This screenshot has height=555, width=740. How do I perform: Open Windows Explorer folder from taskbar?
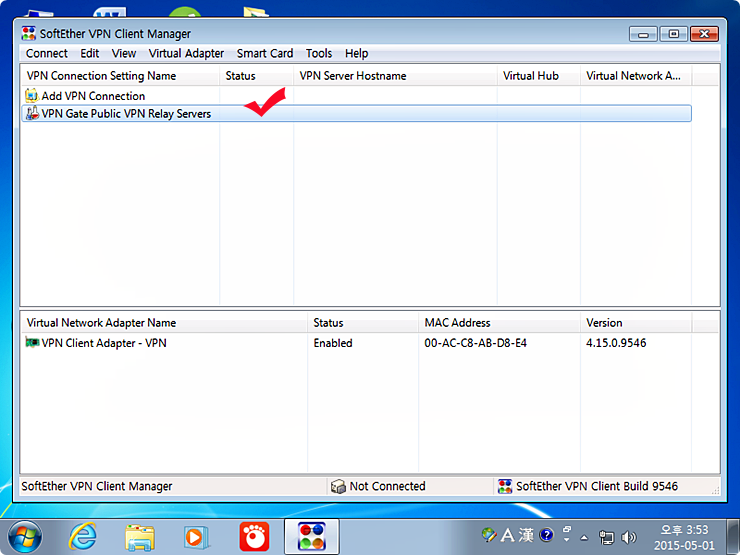(140, 537)
